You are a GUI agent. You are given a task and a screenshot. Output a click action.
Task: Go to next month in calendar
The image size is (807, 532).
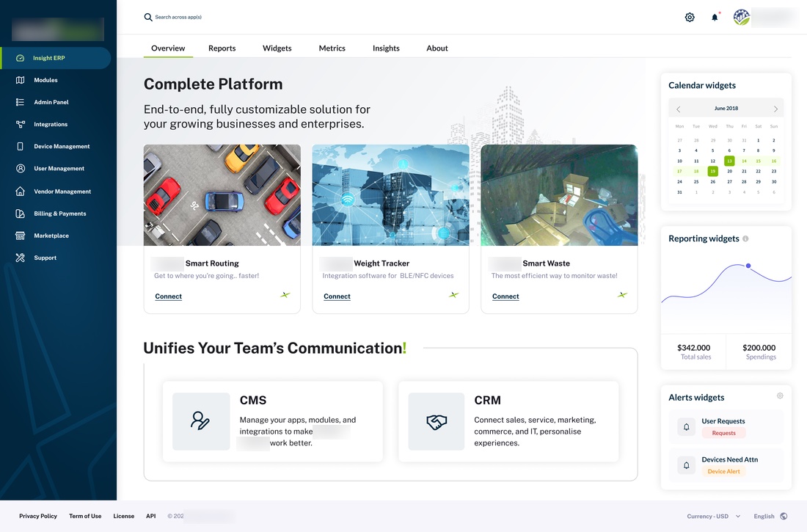[x=775, y=109]
